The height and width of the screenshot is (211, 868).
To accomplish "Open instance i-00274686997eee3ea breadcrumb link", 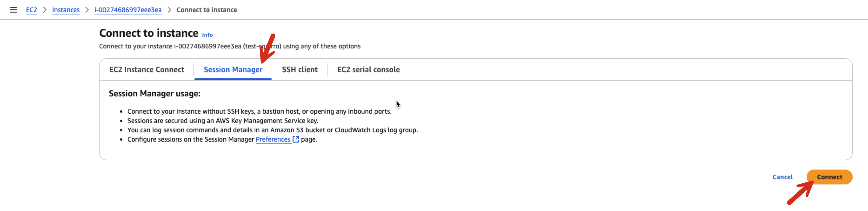I will coord(128,10).
